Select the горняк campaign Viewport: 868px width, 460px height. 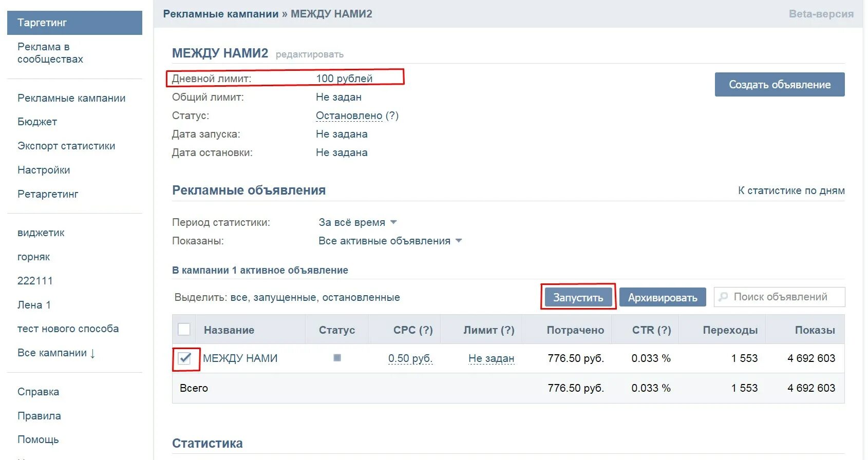34,257
